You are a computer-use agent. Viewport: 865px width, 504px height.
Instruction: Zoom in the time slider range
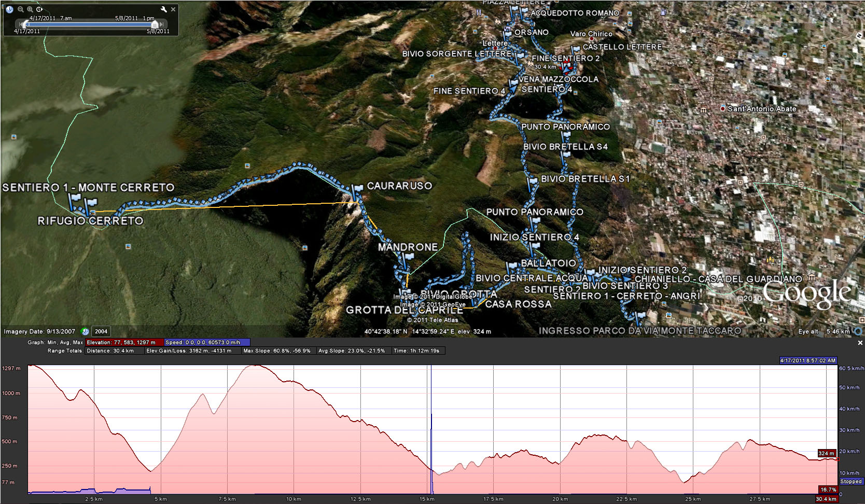click(30, 9)
